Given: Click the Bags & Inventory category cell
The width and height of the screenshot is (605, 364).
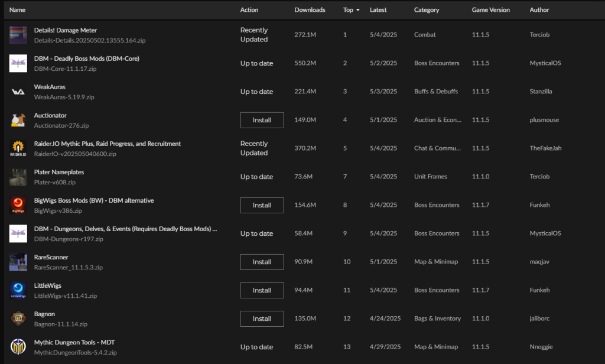Looking at the screenshot, I should [x=438, y=318].
